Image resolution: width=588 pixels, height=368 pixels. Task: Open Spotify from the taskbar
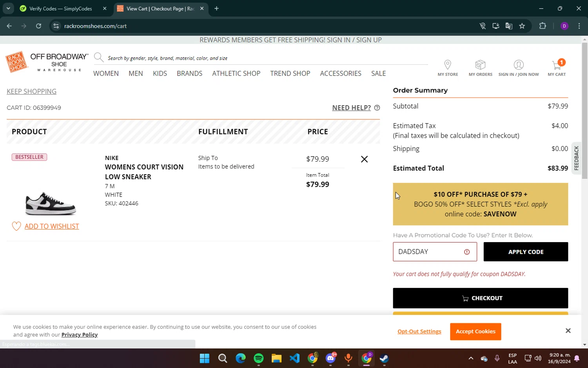[x=259, y=358]
